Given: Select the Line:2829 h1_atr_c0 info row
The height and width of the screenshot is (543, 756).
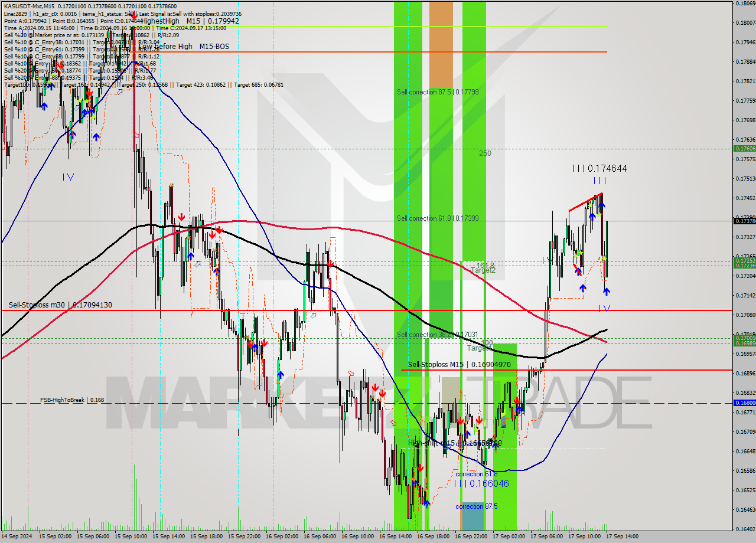Looking at the screenshot, I should [x=122, y=14].
